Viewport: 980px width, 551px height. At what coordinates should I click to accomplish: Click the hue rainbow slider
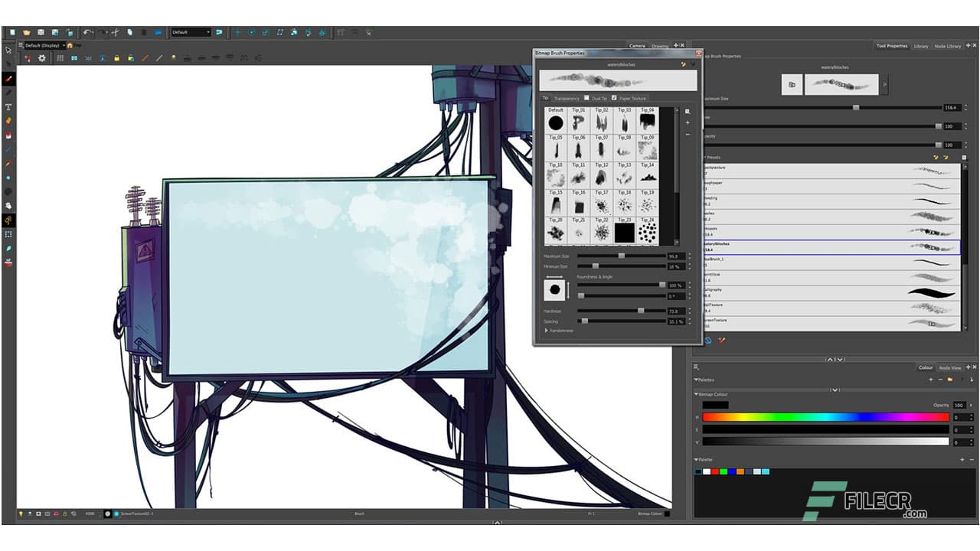pyautogui.click(x=825, y=417)
